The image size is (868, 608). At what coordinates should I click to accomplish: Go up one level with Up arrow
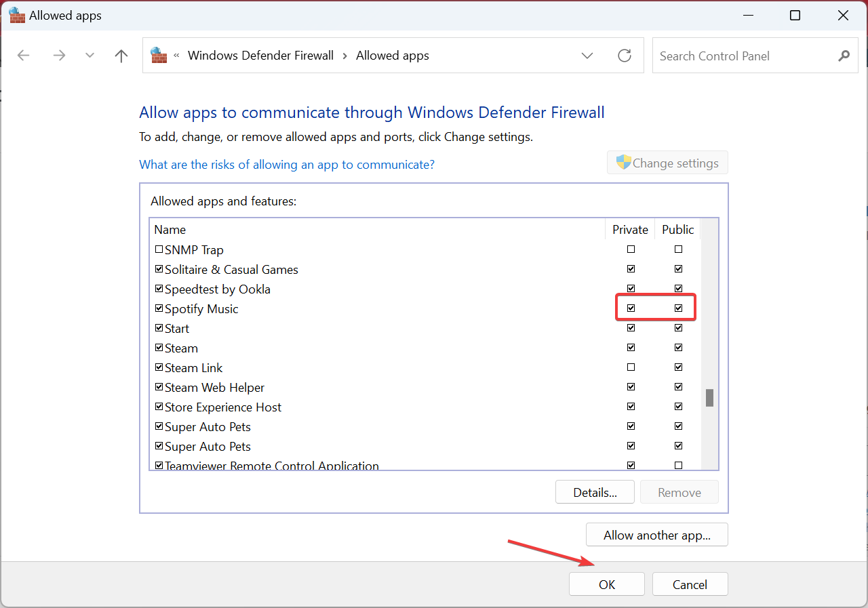click(x=121, y=56)
